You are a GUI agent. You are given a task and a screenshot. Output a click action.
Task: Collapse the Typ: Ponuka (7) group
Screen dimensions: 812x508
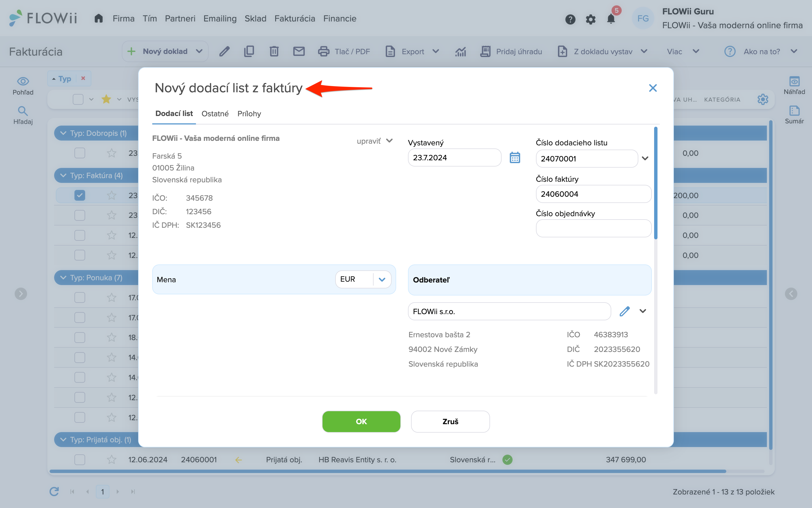tap(63, 277)
